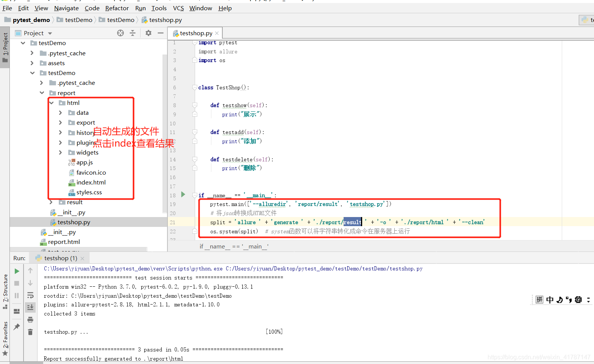The height and width of the screenshot is (364, 594).
Task: Toggle scroll to end in console
Action: (x=30, y=307)
